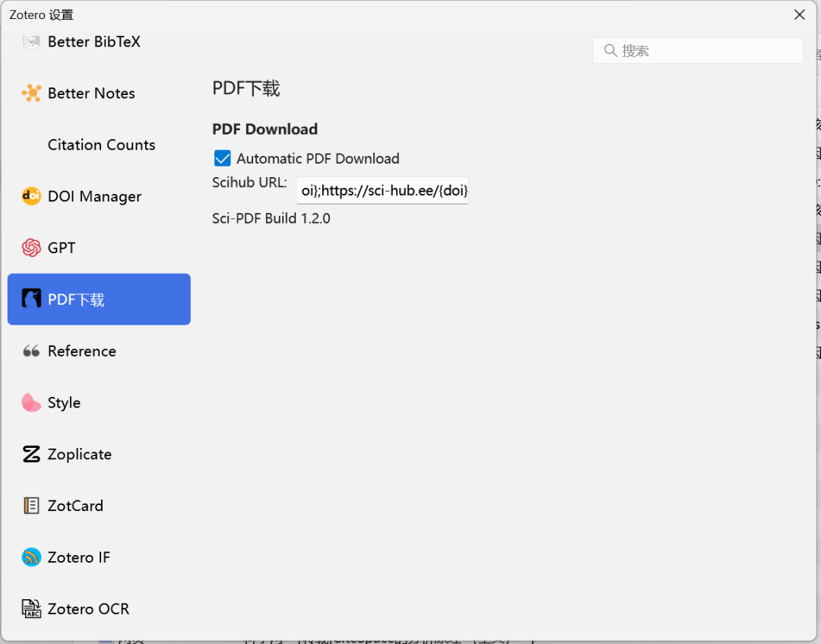
Task: Select the Zotero OCR settings pane
Action: tap(88, 609)
